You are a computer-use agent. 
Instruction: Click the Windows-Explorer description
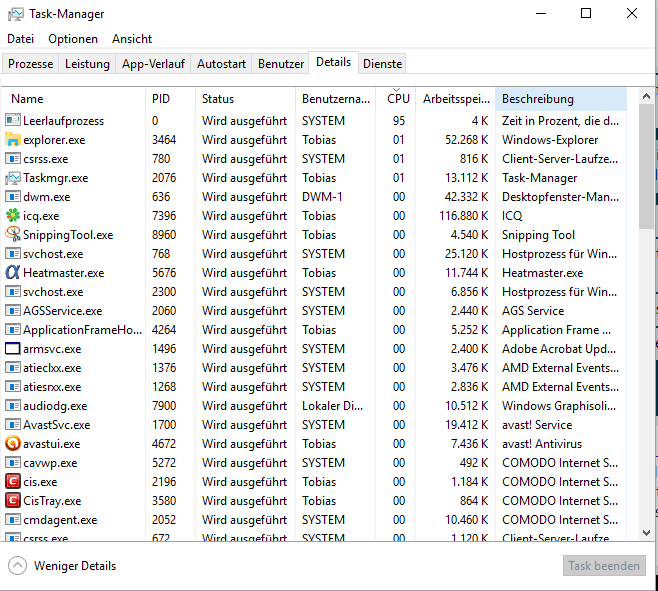pyautogui.click(x=550, y=139)
